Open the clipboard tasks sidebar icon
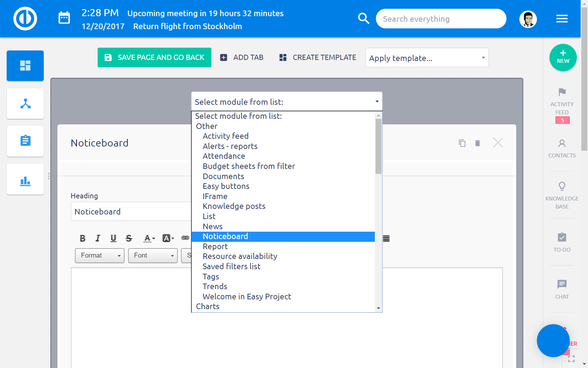The image size is (588, 368). [25, 141]
